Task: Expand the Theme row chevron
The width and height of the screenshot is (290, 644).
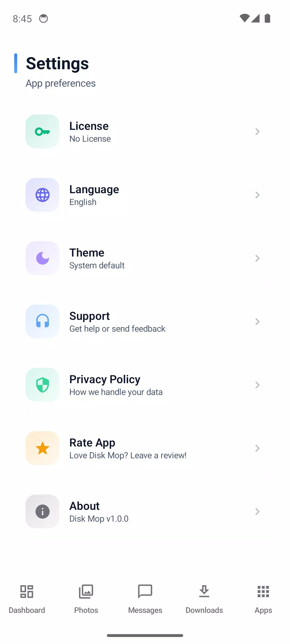Action: point(257,258)
